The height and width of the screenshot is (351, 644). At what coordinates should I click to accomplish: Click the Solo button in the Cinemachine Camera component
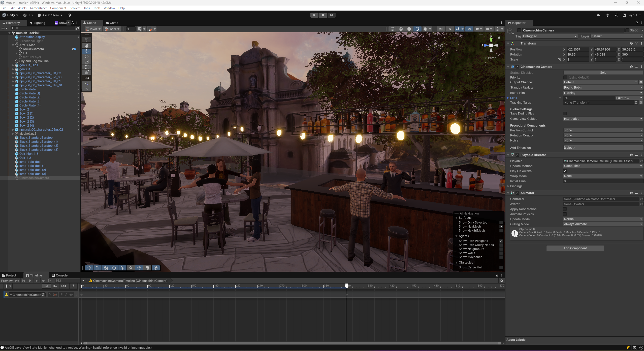[x=603, y=73]
